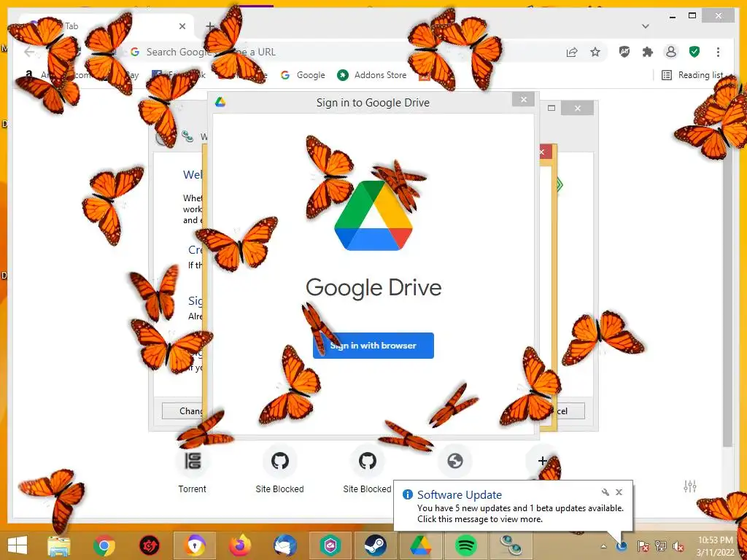This screenshot has width=747, height=560.
Task: Open the ad blocker shield extension
Action: click(624, 52)
